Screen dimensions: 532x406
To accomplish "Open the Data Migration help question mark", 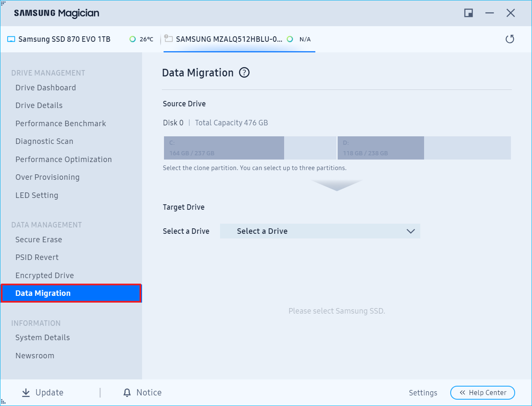I will 244,73.
